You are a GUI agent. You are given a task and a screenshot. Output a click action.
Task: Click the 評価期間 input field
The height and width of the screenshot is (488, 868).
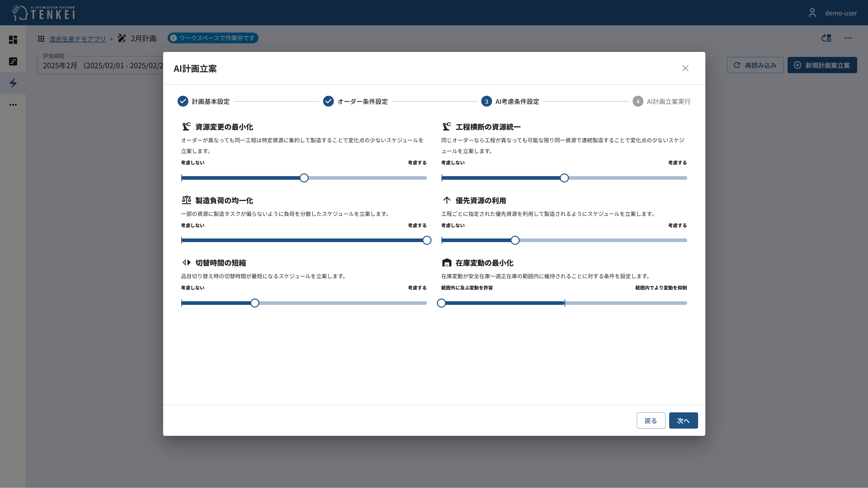101,65
